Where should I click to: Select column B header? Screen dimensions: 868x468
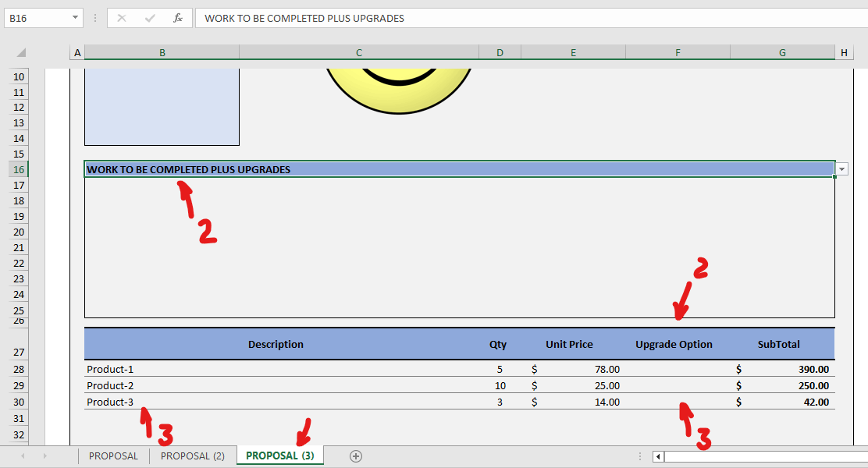[x=162, y=52]
